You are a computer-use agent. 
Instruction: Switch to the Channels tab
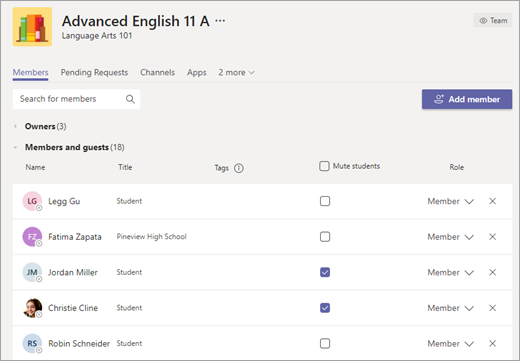pyautogui.click(x=157, y=72)
